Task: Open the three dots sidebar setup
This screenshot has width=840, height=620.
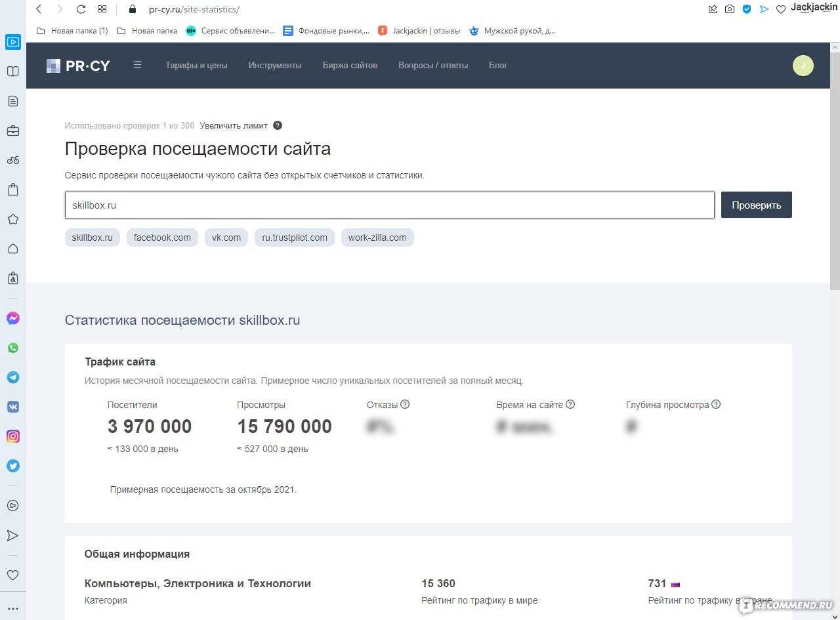Action: (x=13, y=609)
